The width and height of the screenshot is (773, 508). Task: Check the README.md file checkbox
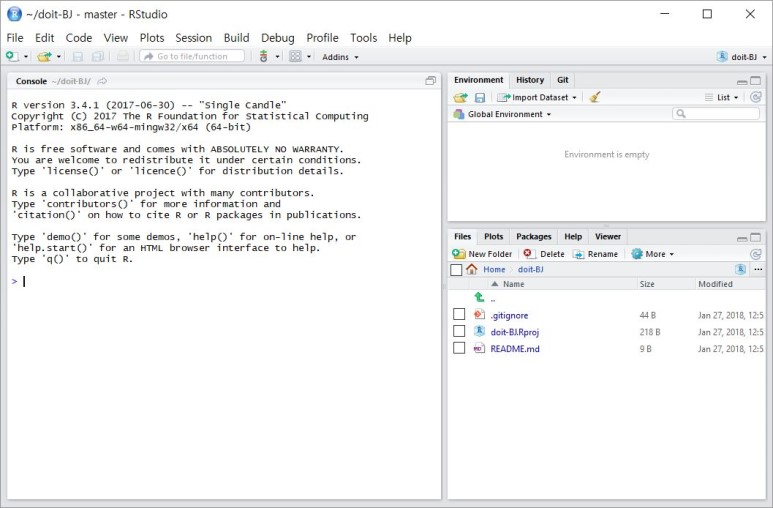(459, 348)
